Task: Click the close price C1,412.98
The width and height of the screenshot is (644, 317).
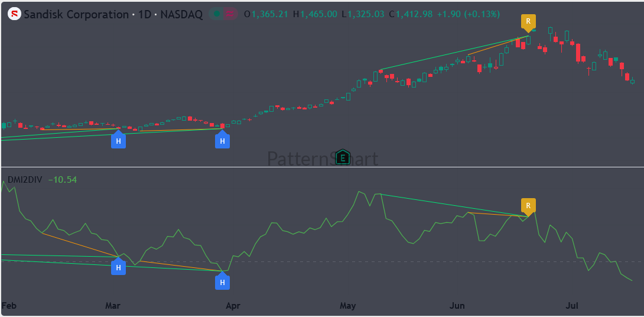Action: point(411,14)
